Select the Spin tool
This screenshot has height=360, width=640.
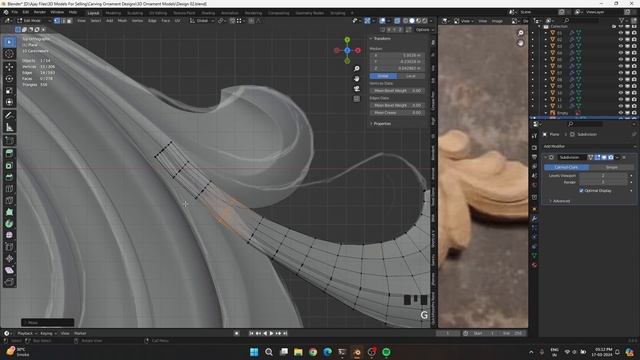click(9, 224)
